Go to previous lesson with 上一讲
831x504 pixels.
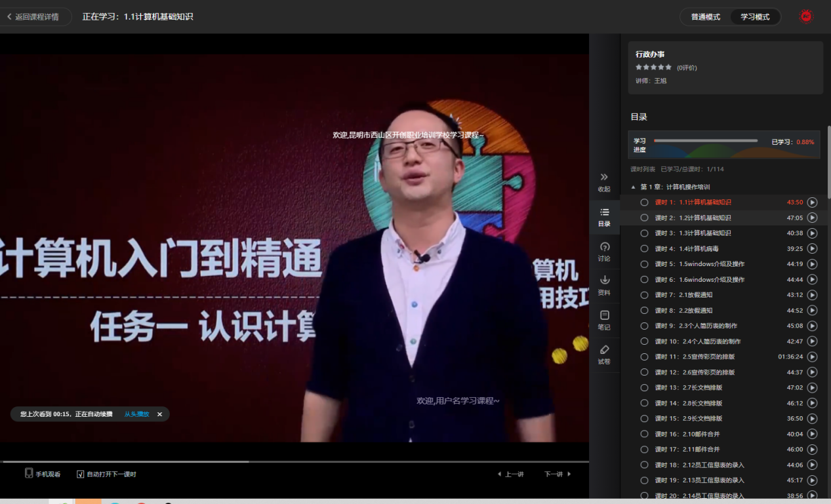pos(510,474)
